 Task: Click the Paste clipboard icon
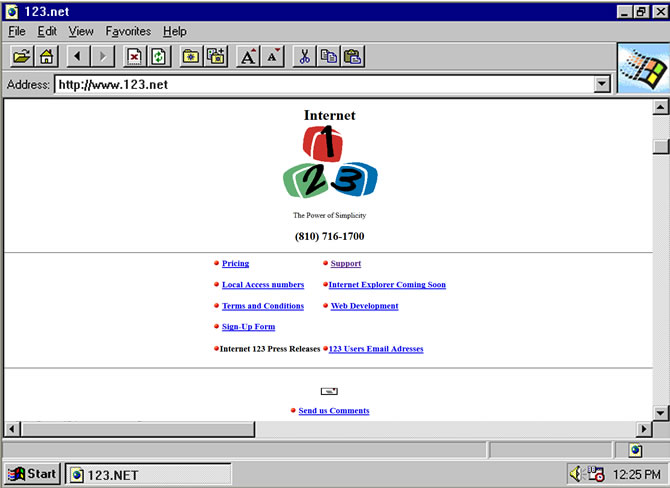click(x=353, y=56)
